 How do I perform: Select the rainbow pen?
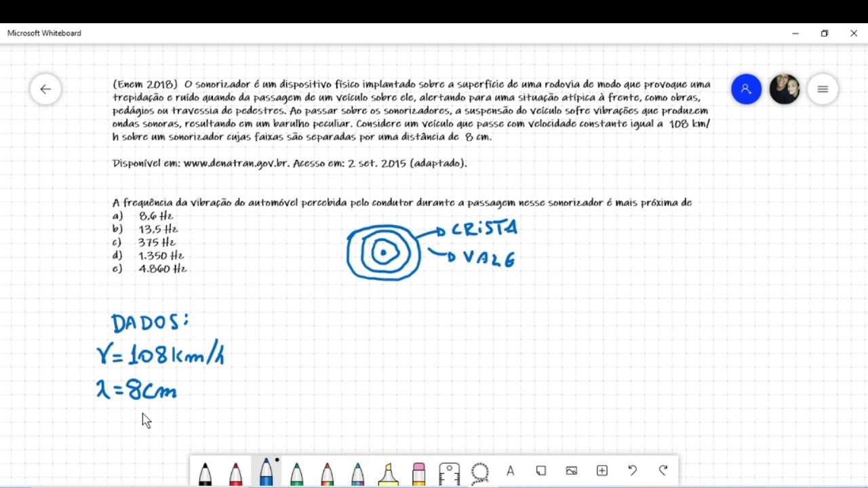tap(327, 472)
